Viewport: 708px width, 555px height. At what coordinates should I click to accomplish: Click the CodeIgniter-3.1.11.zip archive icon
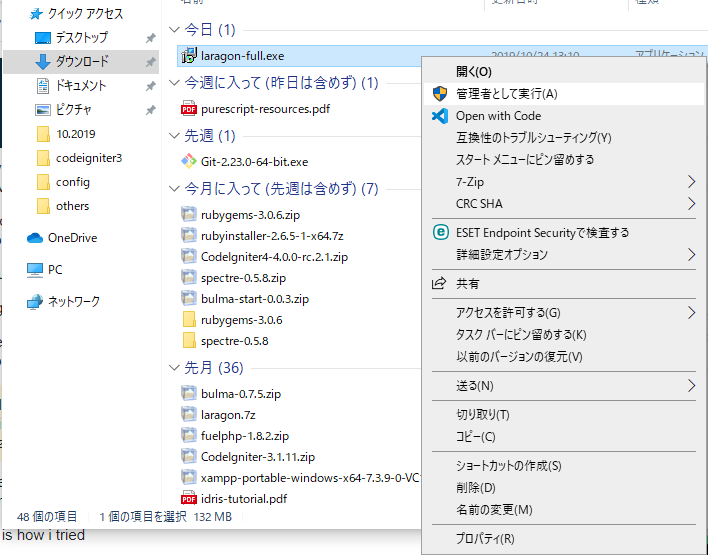(189, 457)
